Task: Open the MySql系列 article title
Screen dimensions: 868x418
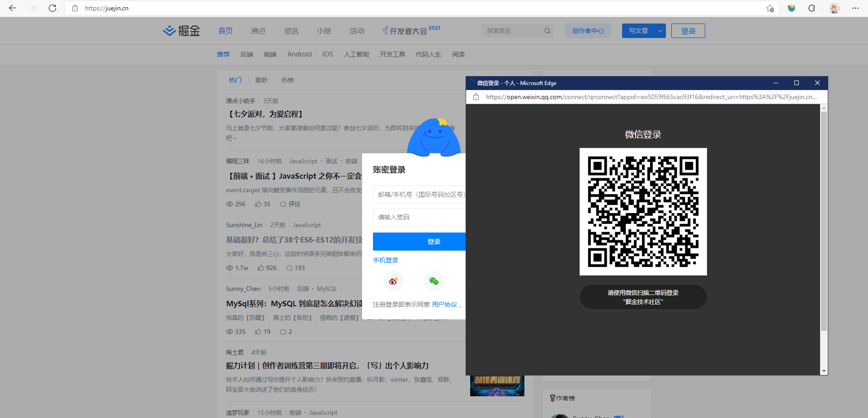Action: pyautogui.click(x=294, y=304)
